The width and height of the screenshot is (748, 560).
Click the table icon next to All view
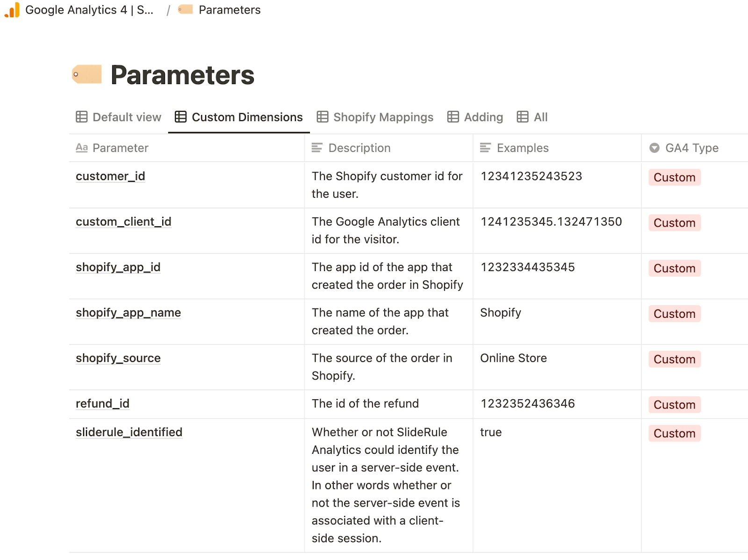tap(522, 117)
